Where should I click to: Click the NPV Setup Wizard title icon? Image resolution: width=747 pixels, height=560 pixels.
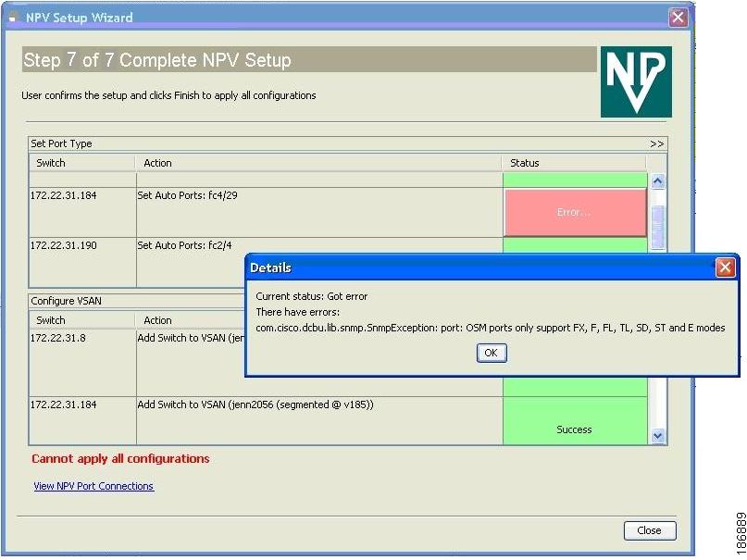point(13,19)
